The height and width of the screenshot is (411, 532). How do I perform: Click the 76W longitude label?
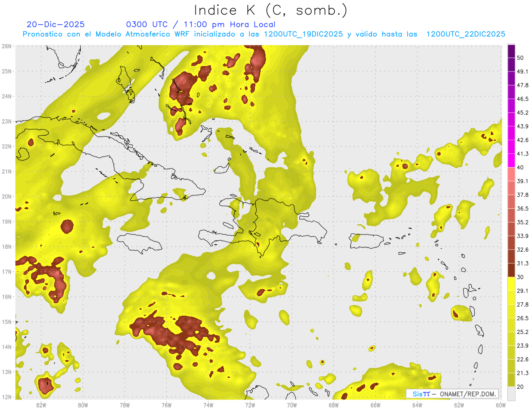tap(166, 405)
